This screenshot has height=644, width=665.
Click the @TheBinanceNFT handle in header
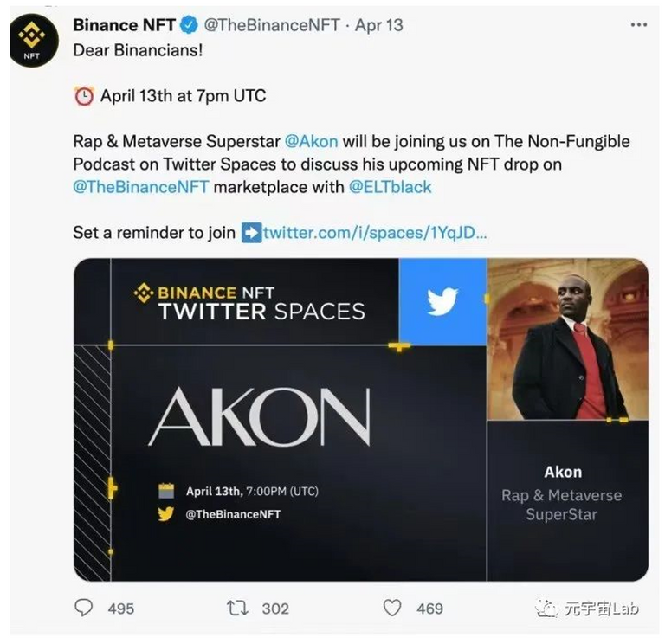click(x=272, y=25)
